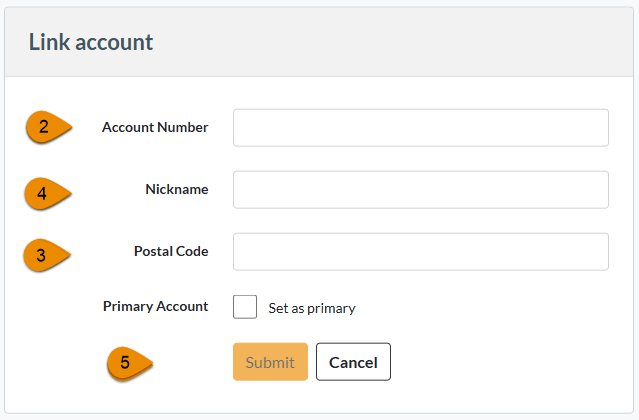Click the Postal Code field label

[x=171, y=252]
